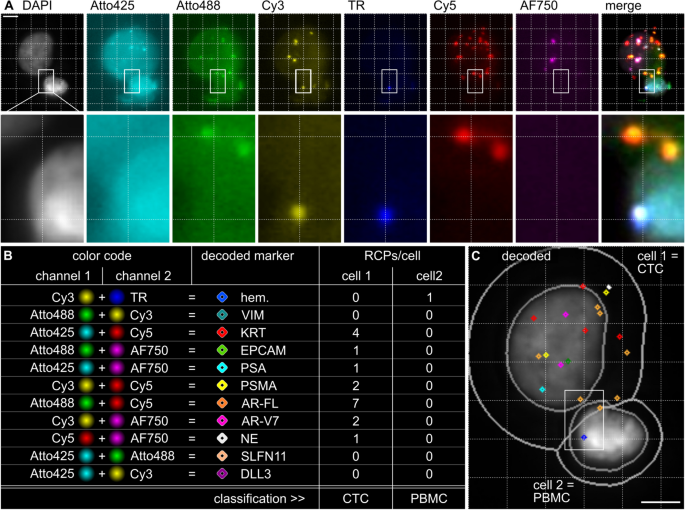
Task: Click the blue hem. diamond marker icon
Action: point(222,297)
